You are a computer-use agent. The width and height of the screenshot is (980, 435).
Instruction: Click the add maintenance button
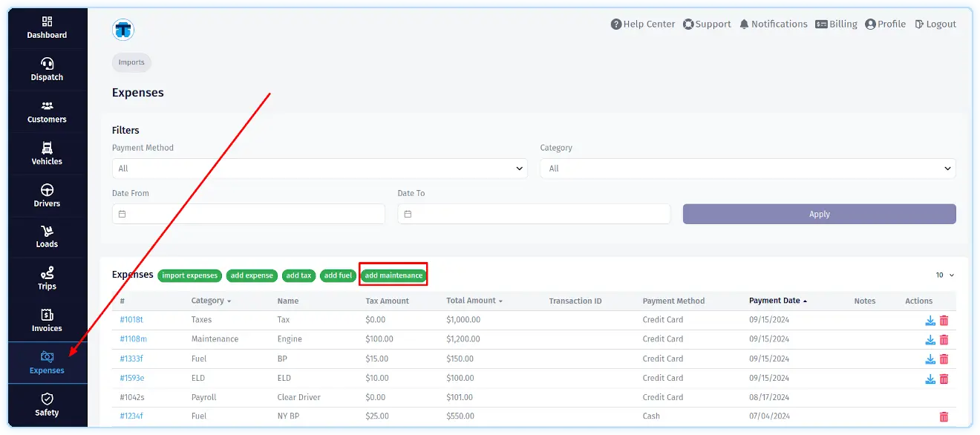[393, 275]
